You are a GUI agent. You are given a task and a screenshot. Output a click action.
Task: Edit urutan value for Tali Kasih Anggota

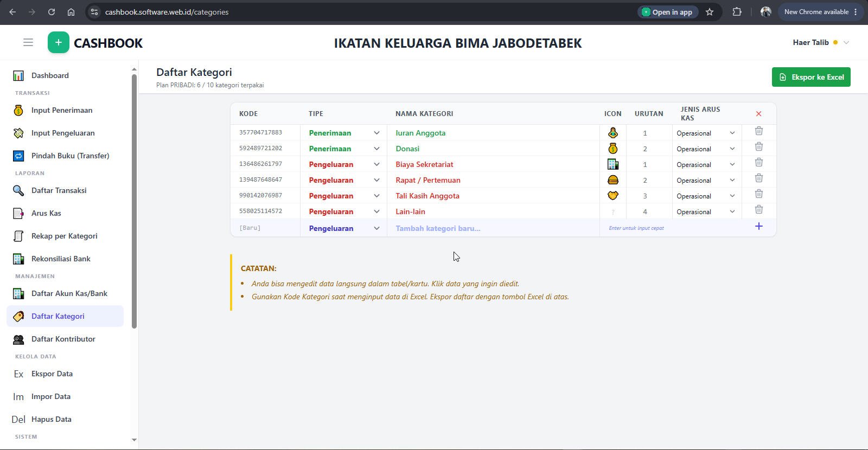649,196
